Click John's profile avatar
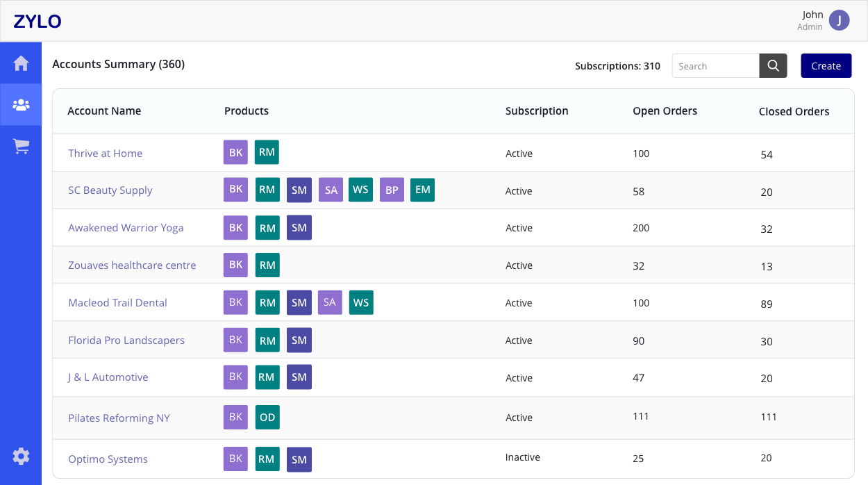Image resolution: width=868 pixels, height=485 pixels. coord(840,21)
